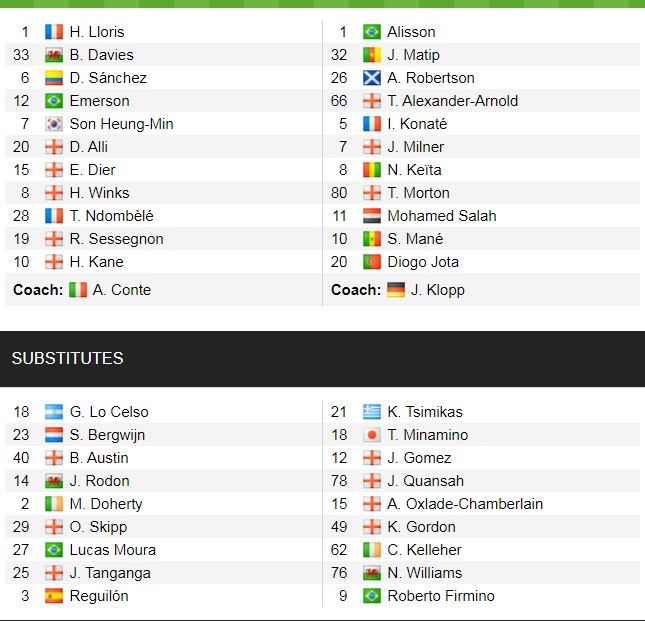This screenshot has width=645, height=621.
Task: Click the Italy flag beside coach A. Conte
Action: click(78, 290)
